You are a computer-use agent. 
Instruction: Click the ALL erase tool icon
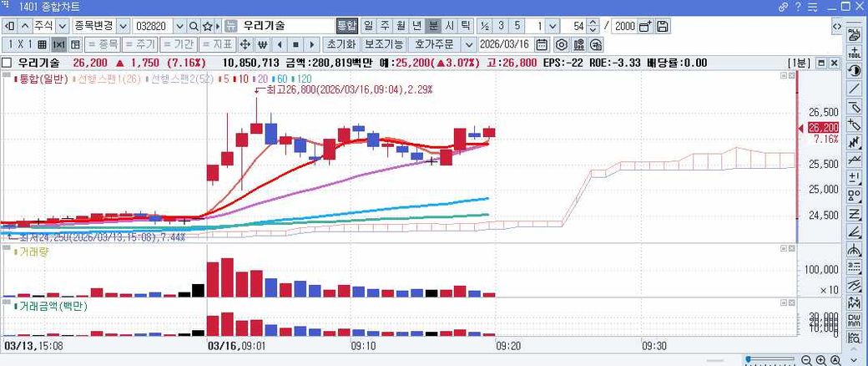[x=854, y=35]
